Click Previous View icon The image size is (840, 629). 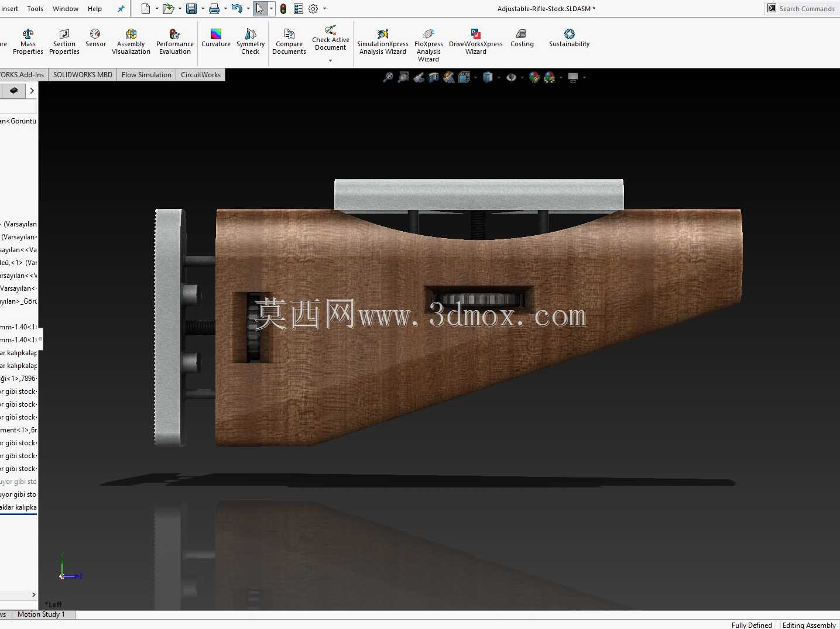point(419,77)
